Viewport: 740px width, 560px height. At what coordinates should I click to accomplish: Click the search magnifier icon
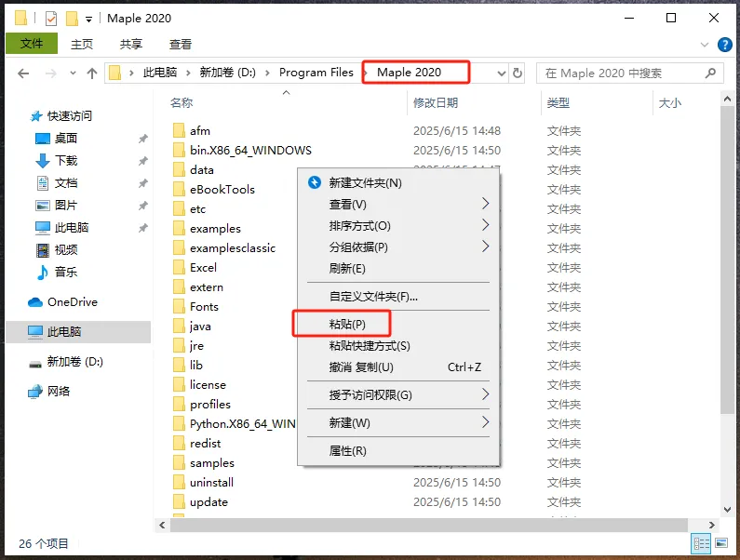pos(710,73)
